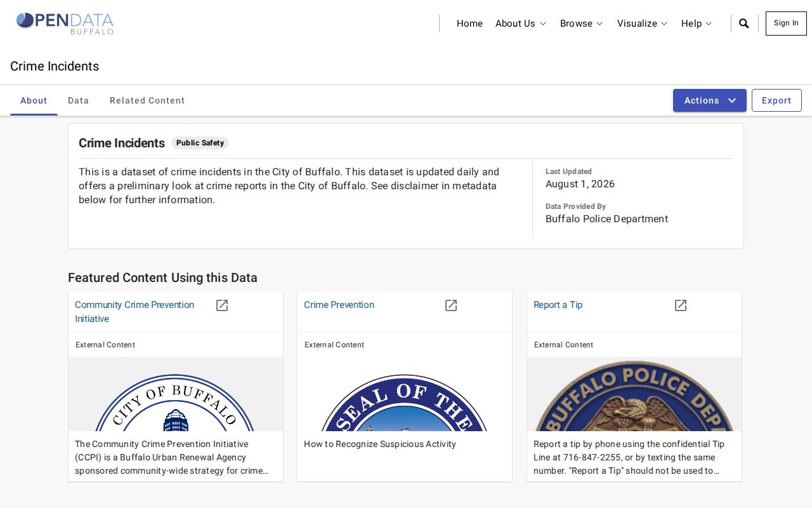
Task: Click the 'August 1, 2026' last updated date
Action: (580, 184)
